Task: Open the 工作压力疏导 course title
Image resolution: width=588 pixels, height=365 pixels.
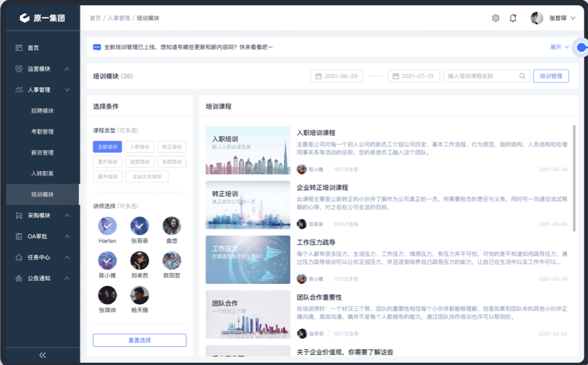Action: click(x=316, y=242)
